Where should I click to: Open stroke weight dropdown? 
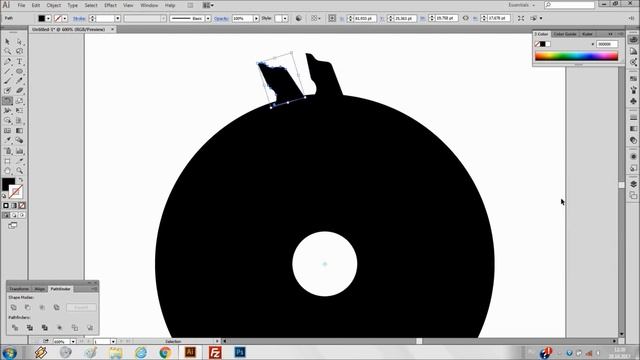118,18
